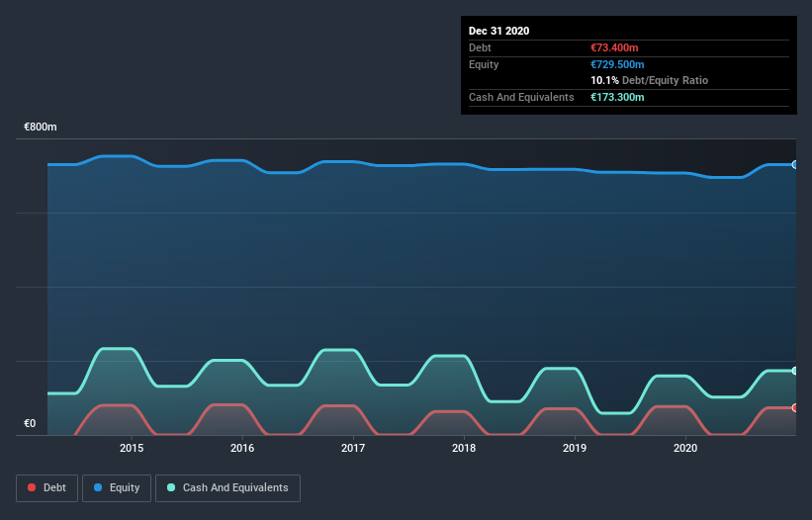Toggle the Debt legend button

[x=47, y=488]
